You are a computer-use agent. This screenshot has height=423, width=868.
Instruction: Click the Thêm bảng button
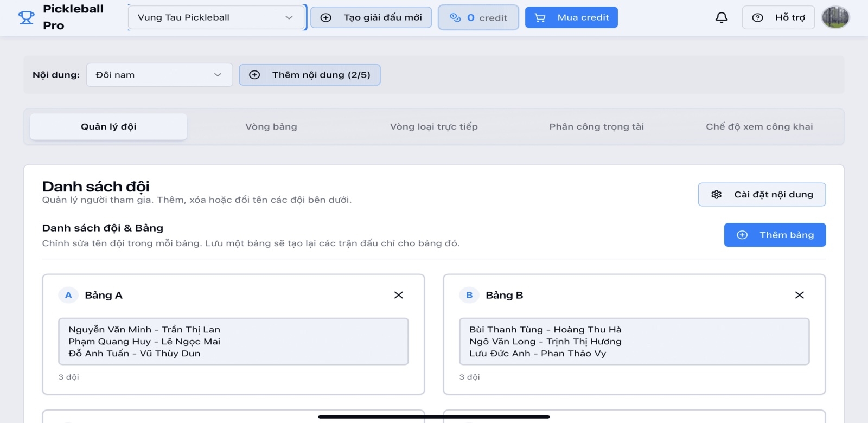tap(775, 235)
